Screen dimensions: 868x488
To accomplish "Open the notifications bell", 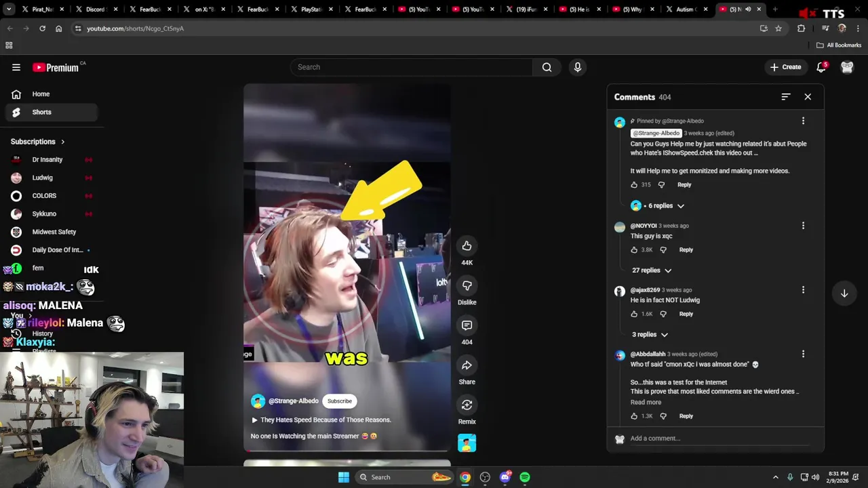I will click(821, 67).
